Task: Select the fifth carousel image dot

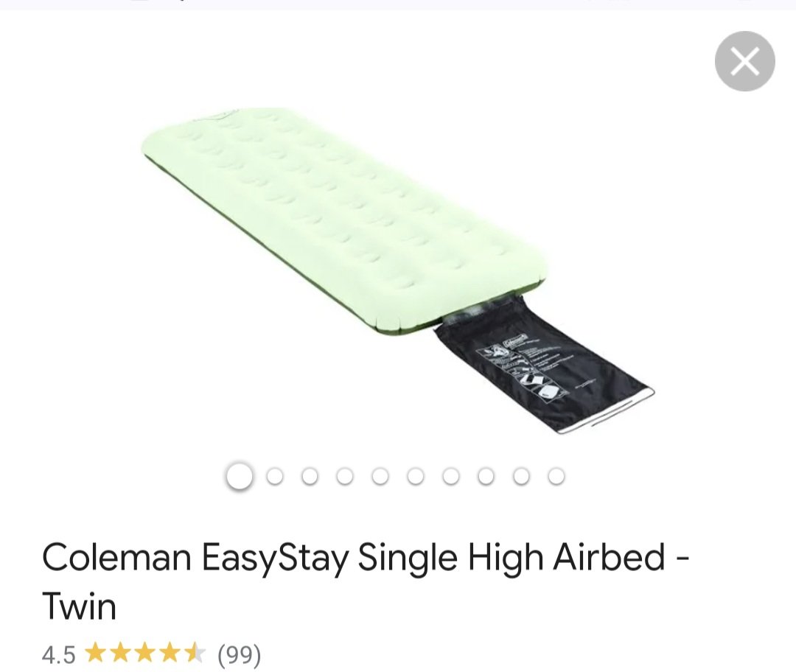Action: [380, 477]
